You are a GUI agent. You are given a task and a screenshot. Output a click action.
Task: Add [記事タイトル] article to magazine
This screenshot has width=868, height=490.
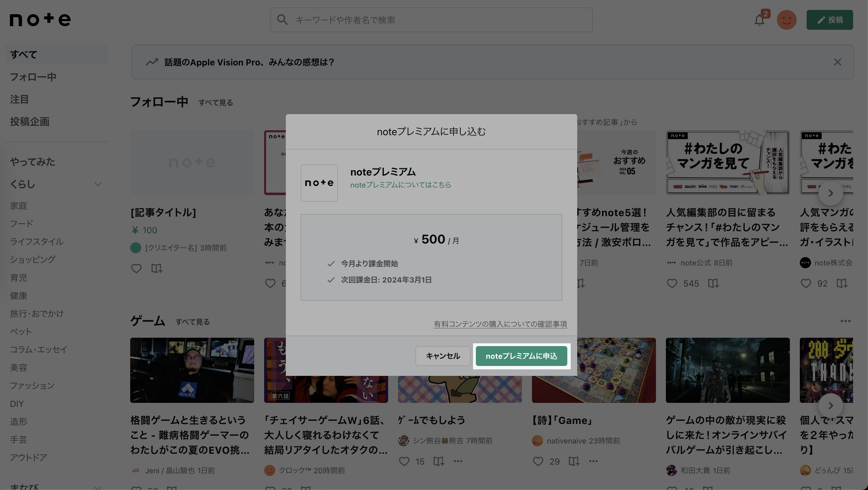tap(157, 268)
